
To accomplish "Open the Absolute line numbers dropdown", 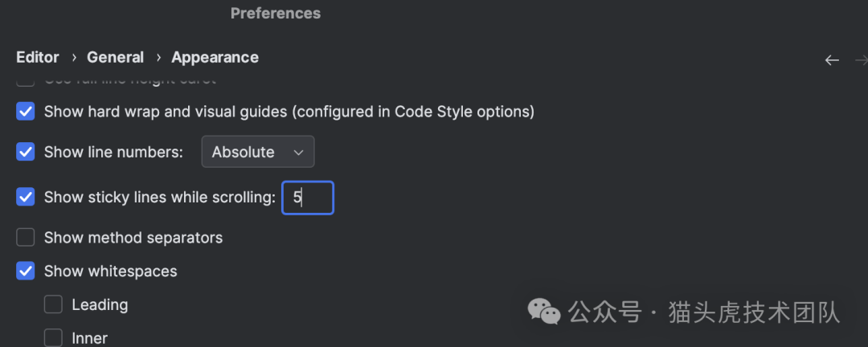I will 257,152.
